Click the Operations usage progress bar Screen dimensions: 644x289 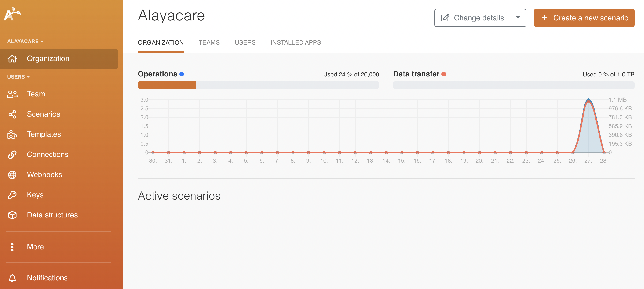(258, 85)
